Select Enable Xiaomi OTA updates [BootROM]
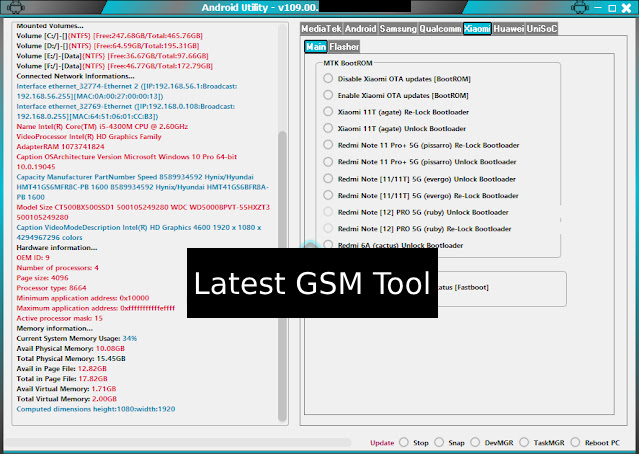 pos(328,95)
